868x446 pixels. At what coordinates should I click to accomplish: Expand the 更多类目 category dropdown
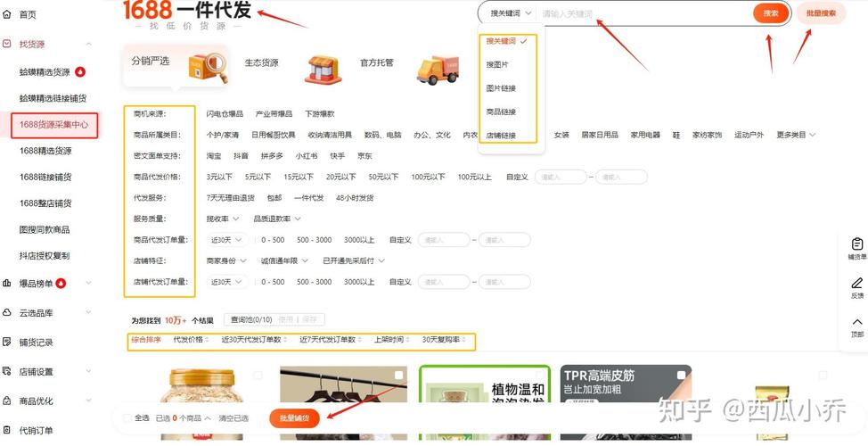[x=796, y=135]
